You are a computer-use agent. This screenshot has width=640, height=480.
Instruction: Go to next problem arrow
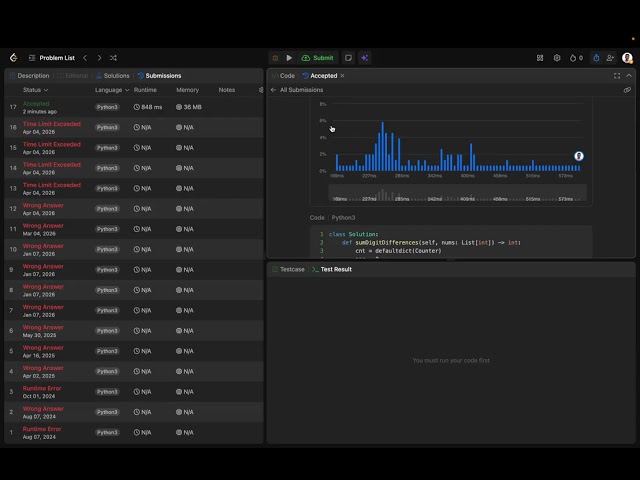click(x=99, y=58)
